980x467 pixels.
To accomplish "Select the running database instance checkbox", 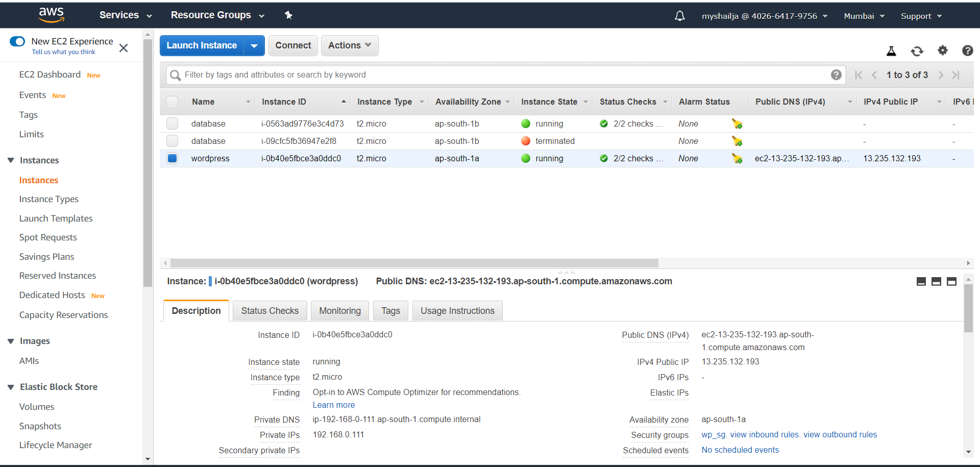I will pos(172,124).
